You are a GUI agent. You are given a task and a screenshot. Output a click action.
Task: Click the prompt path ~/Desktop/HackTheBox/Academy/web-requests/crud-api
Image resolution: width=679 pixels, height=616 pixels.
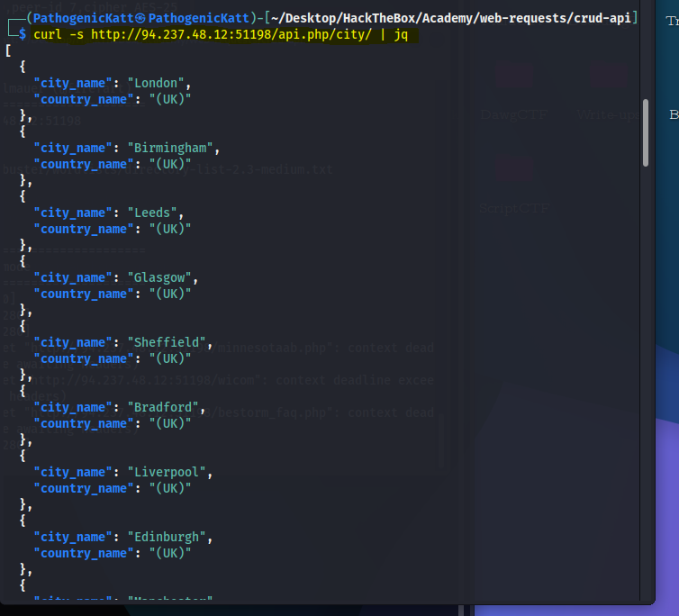click(451, 18)
